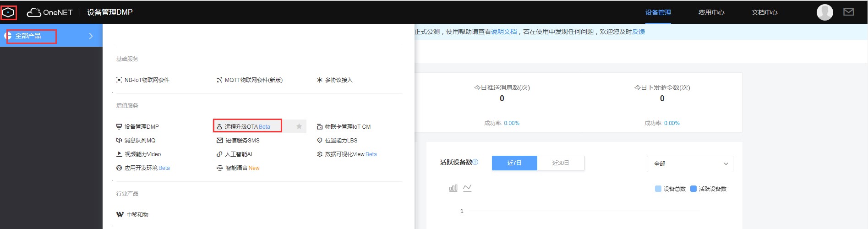Image resolution: width=868 pixels, height=229 pixels.
Task: Click the 今日下发命令数(次) label
Action: [662, 87]
